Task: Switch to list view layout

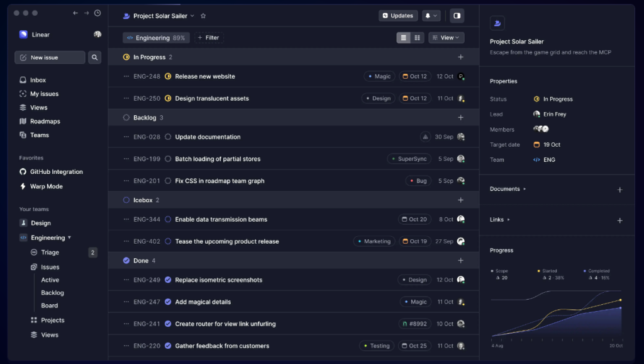Action: coord(404,37)
